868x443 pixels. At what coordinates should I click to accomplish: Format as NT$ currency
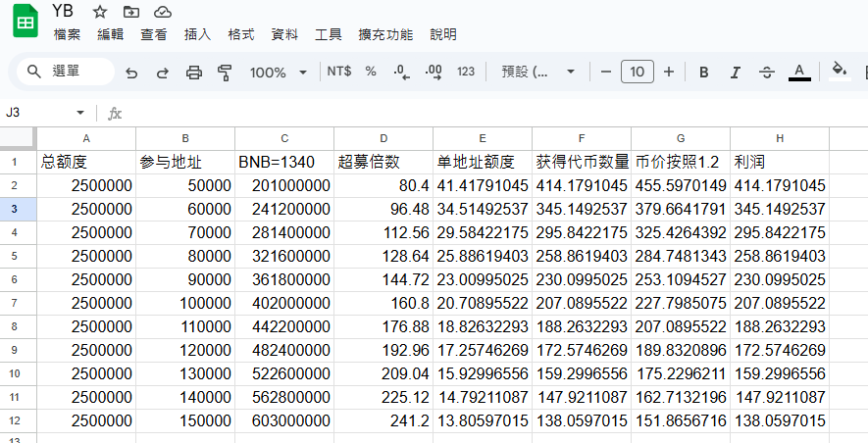click(x=339, y=72)
